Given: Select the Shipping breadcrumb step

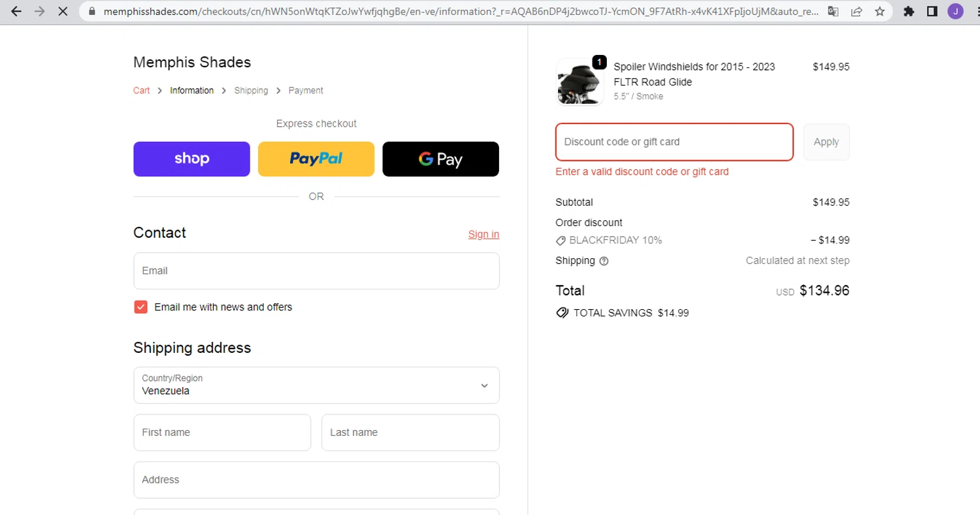Looking at the screenshot, I should click(251, 90).
